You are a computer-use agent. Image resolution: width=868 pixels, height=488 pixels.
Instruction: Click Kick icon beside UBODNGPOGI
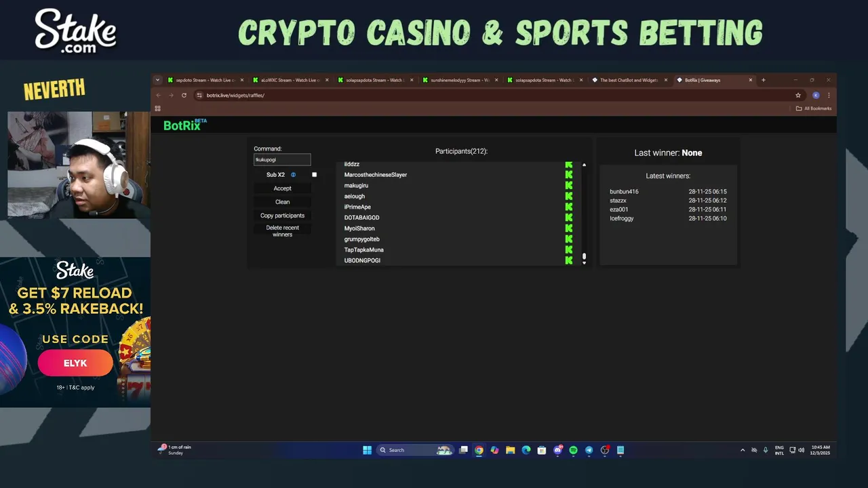pyautogui.click(x=568, y=260)
